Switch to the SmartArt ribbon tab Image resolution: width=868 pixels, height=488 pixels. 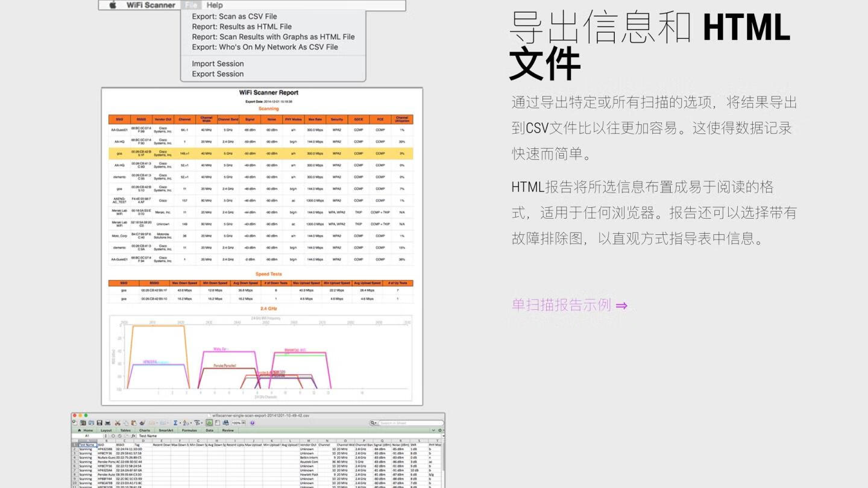(x=166, y=430)
